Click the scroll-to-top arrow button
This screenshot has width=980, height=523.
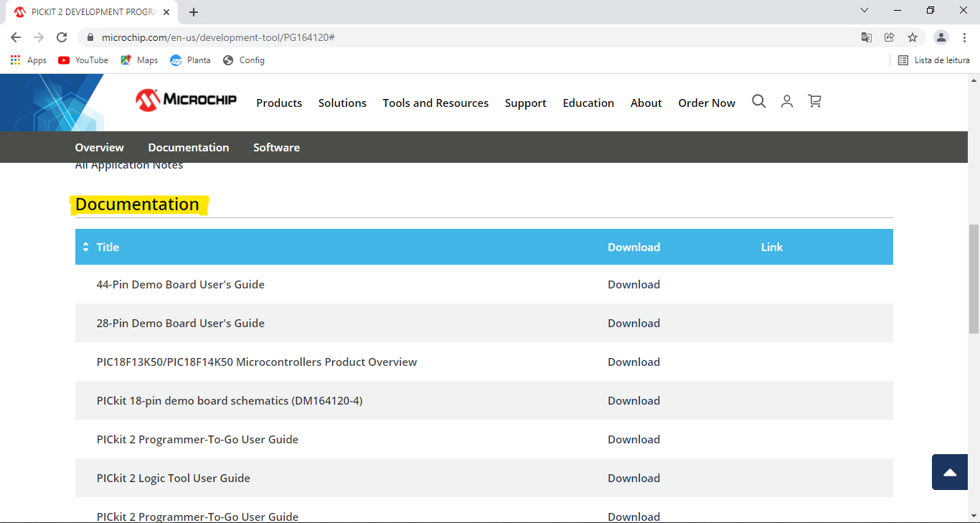[949, 472]
